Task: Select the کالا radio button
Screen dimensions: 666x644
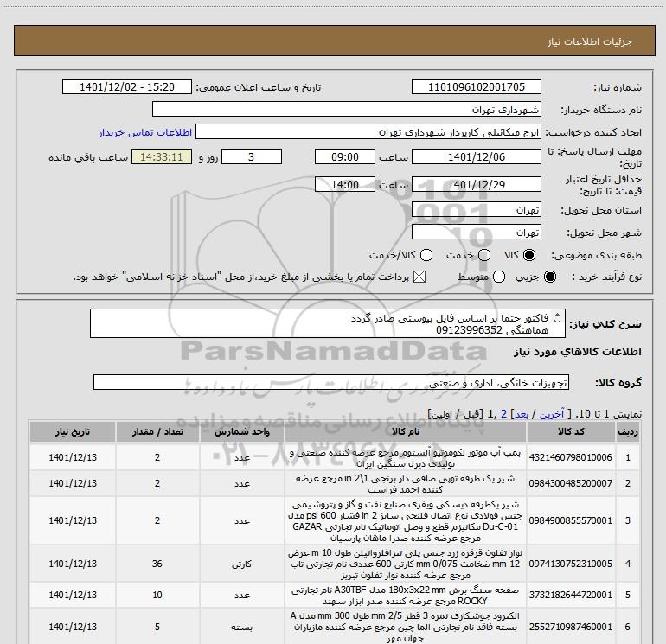Action: pos(529,255)
